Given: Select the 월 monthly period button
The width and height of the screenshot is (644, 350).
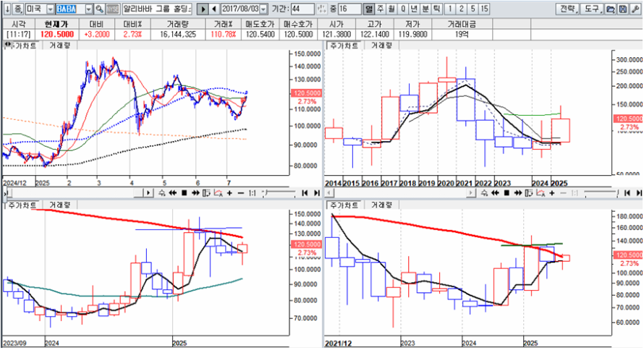Looking at the screenshot, I should point(391,9).
